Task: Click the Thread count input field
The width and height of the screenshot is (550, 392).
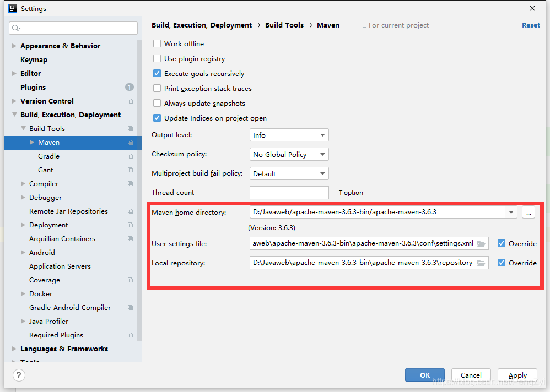Action: click(289, 193)
